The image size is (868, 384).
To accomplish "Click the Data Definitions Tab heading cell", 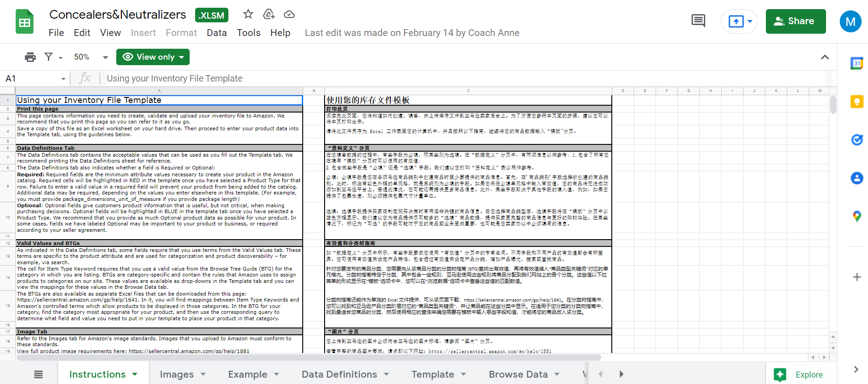I will 160,148.
